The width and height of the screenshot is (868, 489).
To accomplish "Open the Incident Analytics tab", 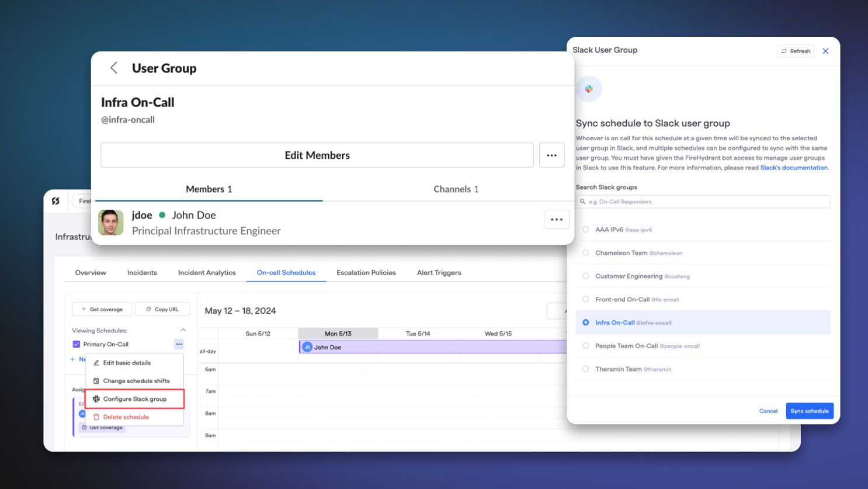I will (x=207, y=273).
